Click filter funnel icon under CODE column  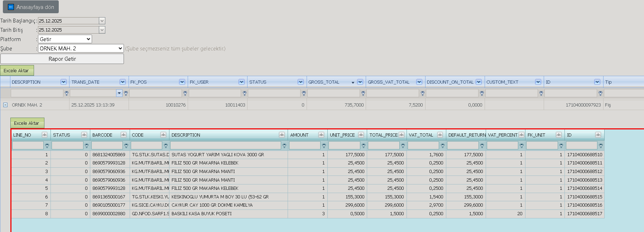(165, 146)
